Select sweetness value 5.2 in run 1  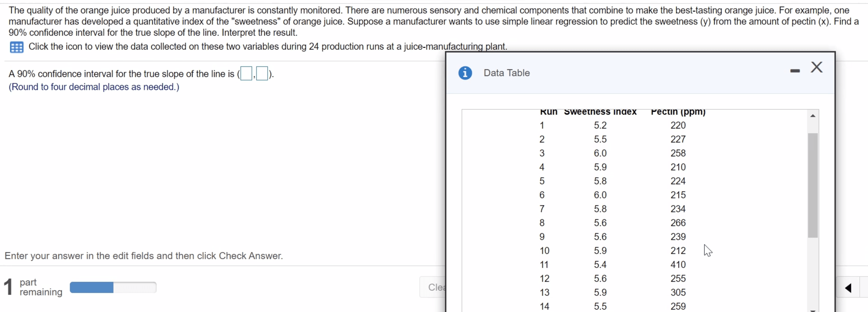click(x=600, y=125)
